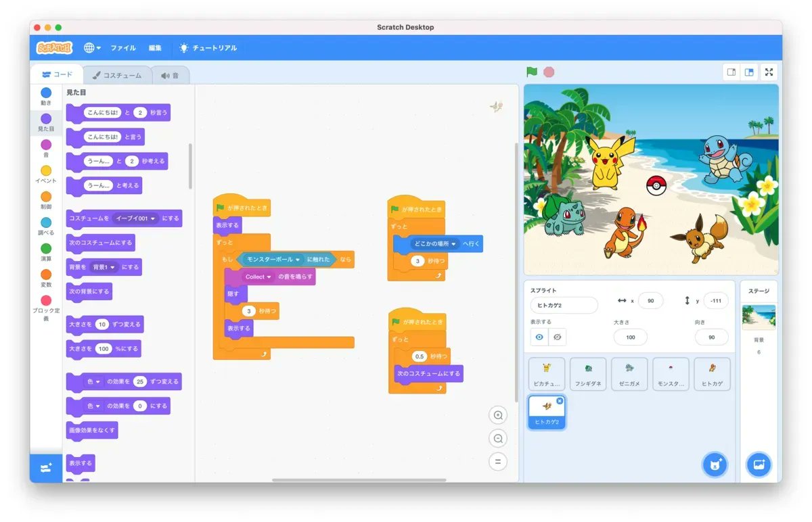This screenshot has height=522, width=812.
Task: Click the 大きさ size field
Action: click(x=631, y=337)
